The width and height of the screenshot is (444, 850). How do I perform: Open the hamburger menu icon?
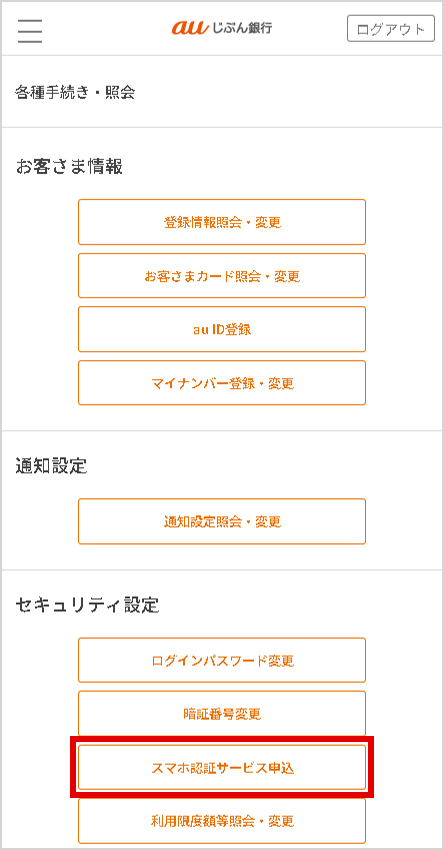(x=30, y=30)
